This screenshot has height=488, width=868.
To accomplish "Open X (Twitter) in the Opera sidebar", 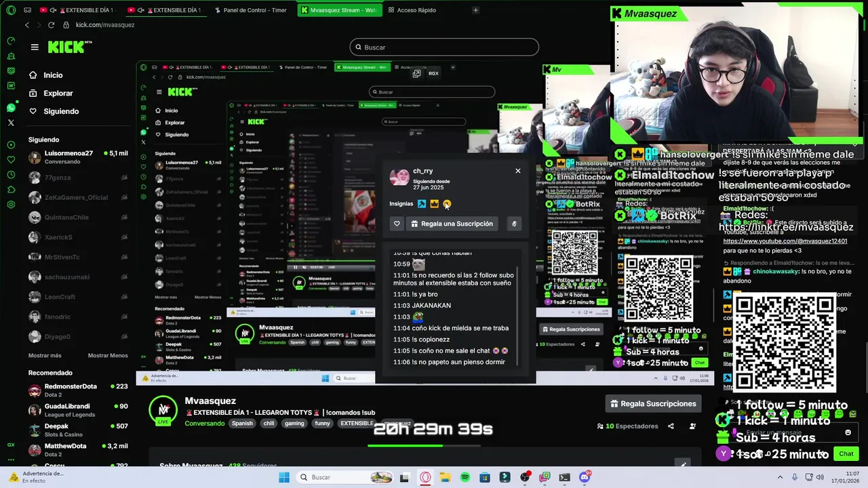I will (11, 123).
